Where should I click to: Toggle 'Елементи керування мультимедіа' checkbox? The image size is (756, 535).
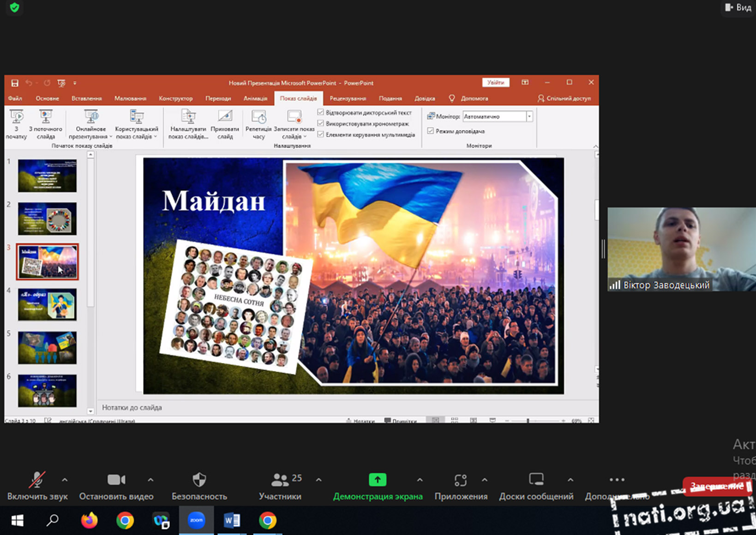coord(321,134)
